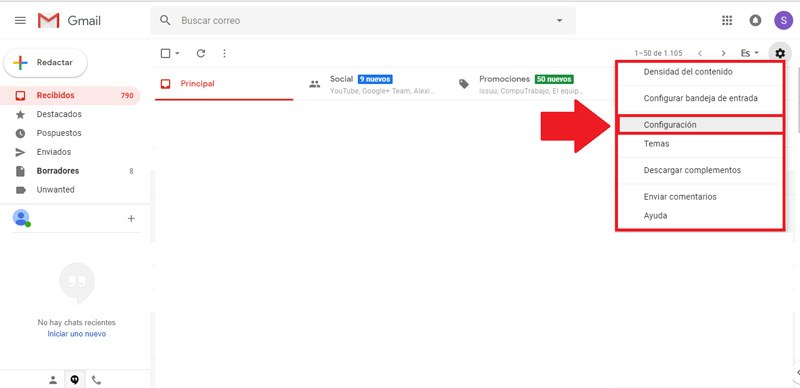Image resolution: width=800 pixels, height=388 pixels.
Task: Open the Recibidos folder
Action: click(71, 95)
